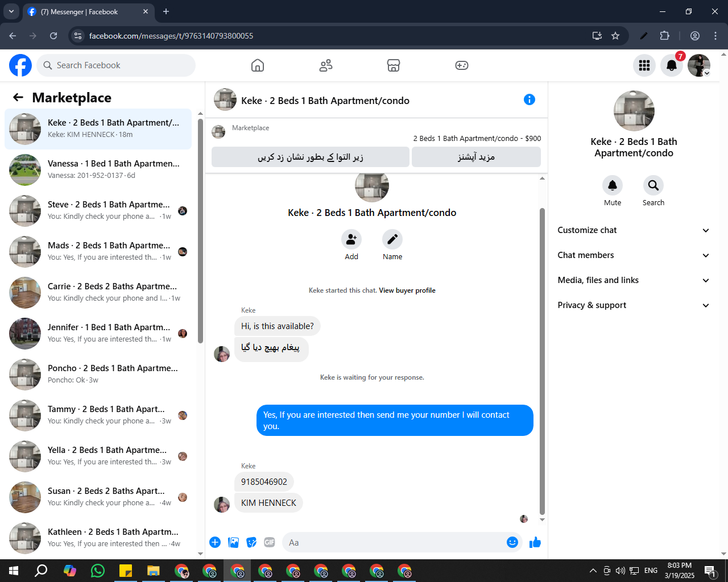Choose a sticker from the composer
The image size is (728, 582).
click(x=251, y=542)
